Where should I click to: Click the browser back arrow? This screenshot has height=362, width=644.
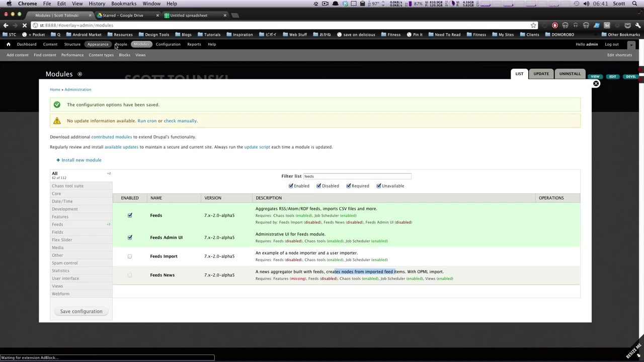6,25
